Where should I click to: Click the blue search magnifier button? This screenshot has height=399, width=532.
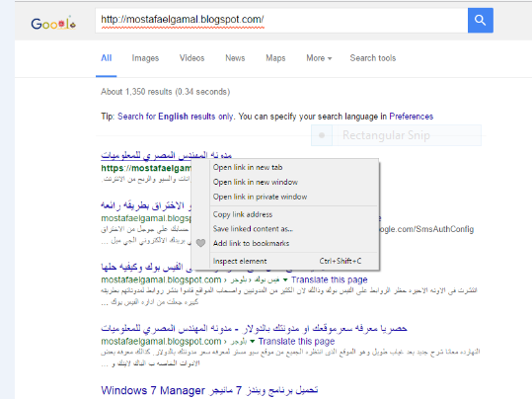(x=480, y=21)
